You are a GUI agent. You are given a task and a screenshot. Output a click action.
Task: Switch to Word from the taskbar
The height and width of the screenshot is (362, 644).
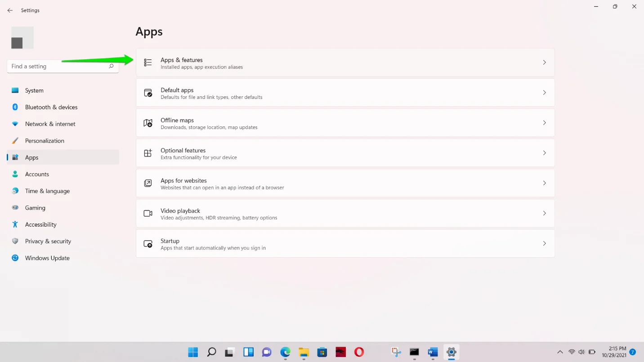pos(433,352)
